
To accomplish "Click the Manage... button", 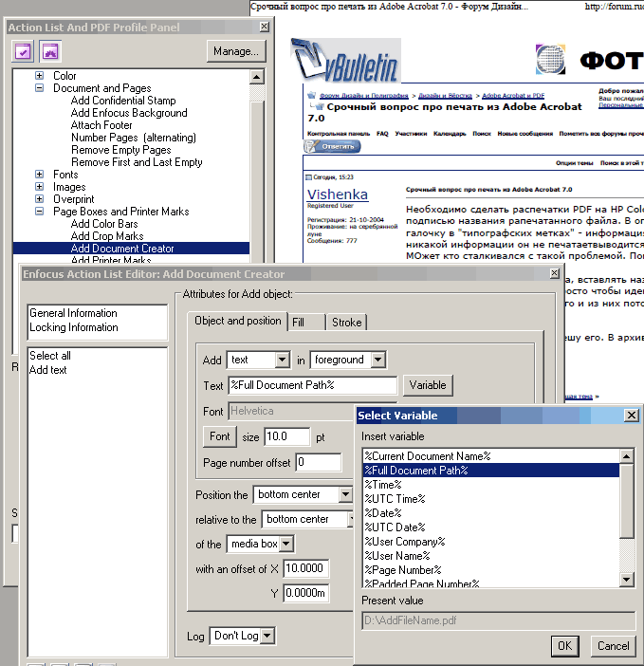I will (x=236, y=51).
